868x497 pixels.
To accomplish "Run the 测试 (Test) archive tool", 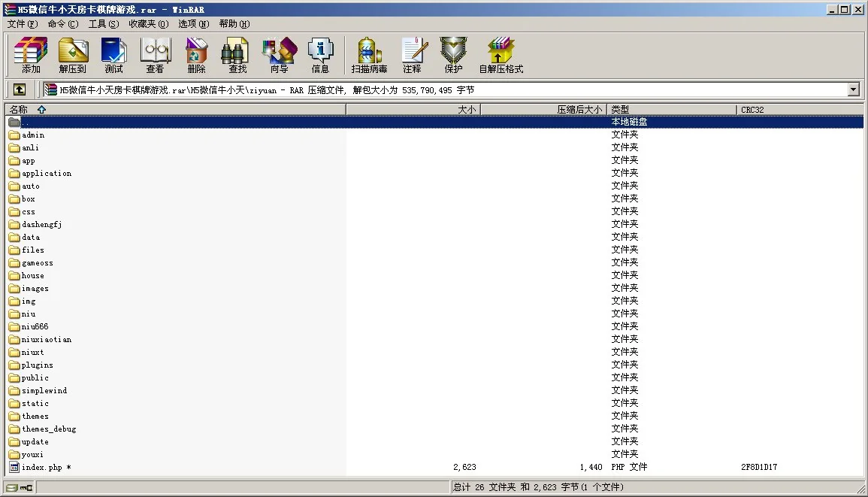I will (114, 56).
